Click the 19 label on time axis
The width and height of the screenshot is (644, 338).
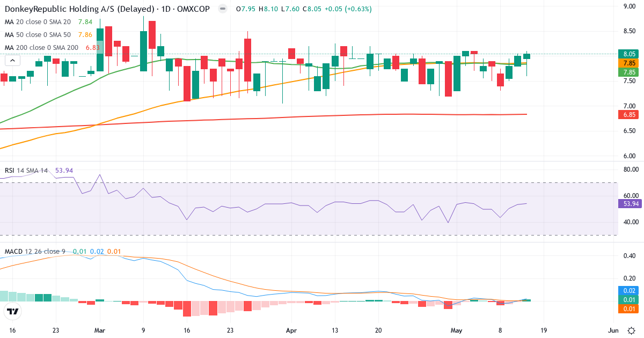(544, 330)
